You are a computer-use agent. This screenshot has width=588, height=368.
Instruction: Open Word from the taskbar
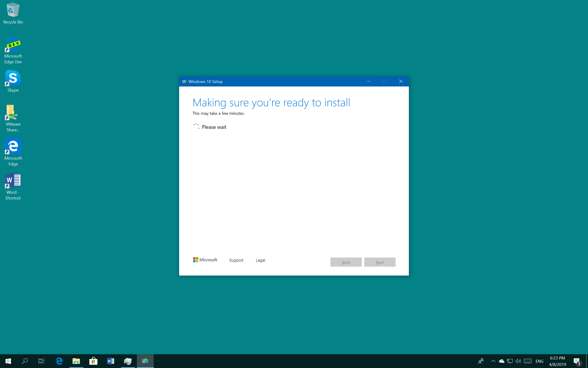(x=110, y=361)
